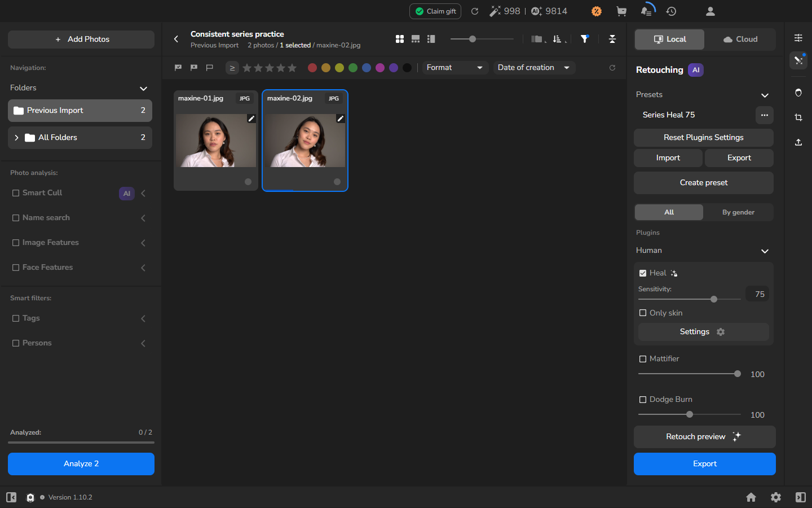Open the Date of creation dropdown
The height and width of the screenshot is (508, 812).
click(x=534, y=68)
